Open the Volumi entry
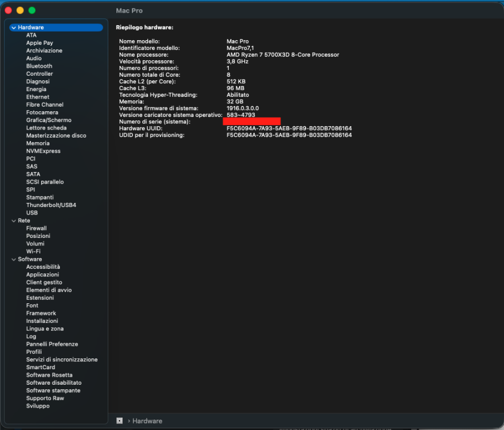The width and height of the screenshot is (504, 430). tap(35, 244)
